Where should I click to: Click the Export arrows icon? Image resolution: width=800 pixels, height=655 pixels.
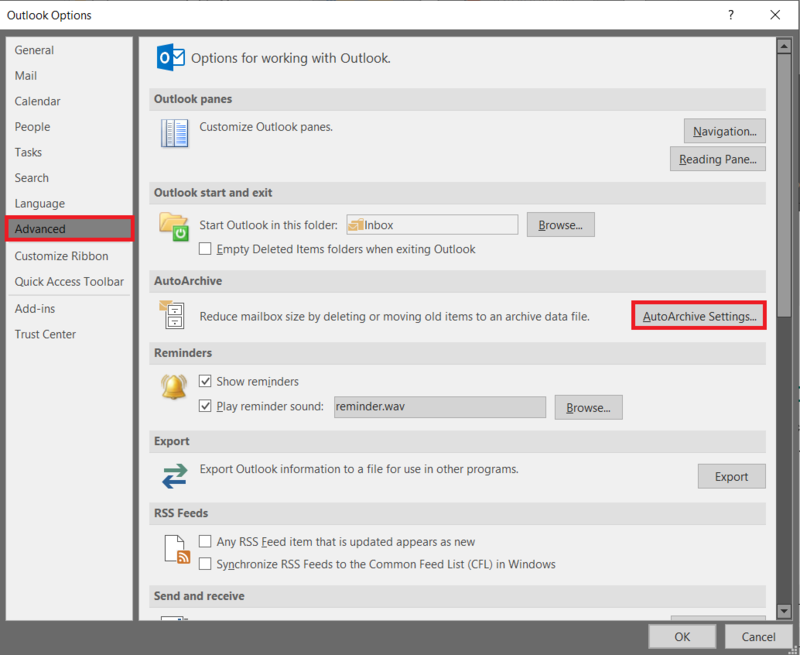point(174,476)
